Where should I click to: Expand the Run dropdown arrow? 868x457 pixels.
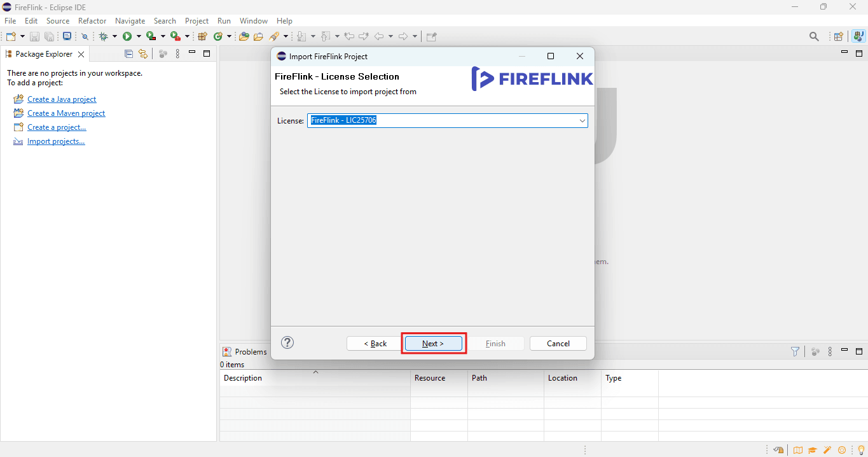pos(139,37)
